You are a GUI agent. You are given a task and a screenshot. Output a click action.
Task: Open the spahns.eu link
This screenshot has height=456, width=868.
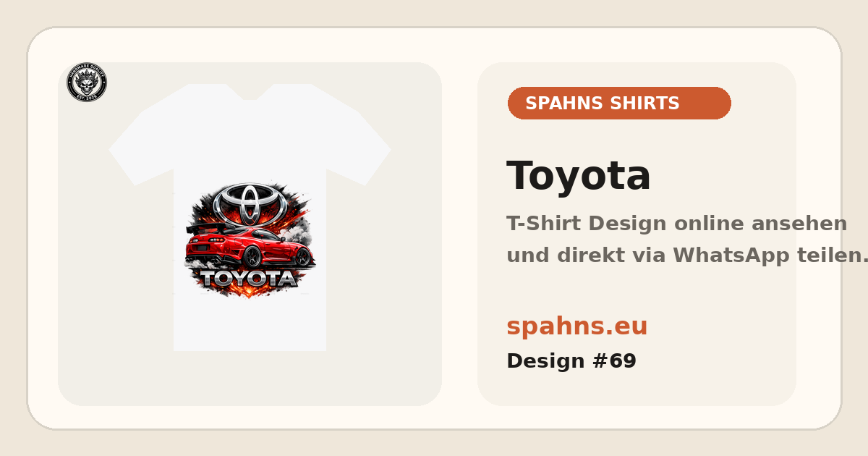point(577,326)
